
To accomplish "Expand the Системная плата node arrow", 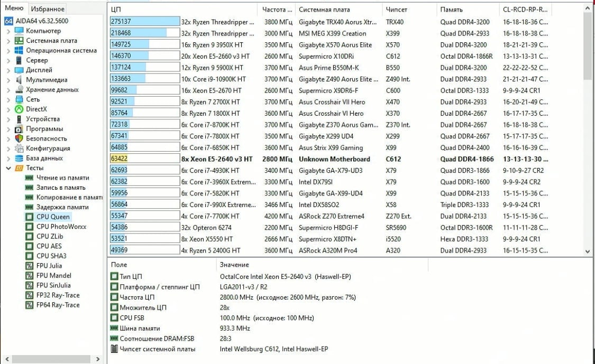I will (8, 41).
